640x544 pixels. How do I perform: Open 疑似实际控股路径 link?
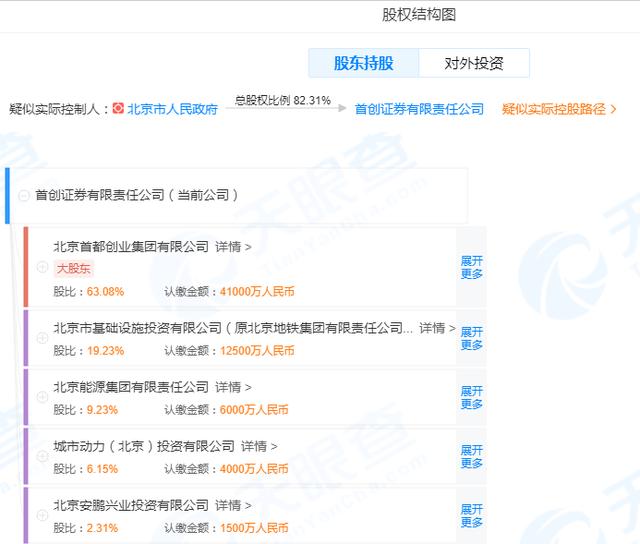point(559,109)
